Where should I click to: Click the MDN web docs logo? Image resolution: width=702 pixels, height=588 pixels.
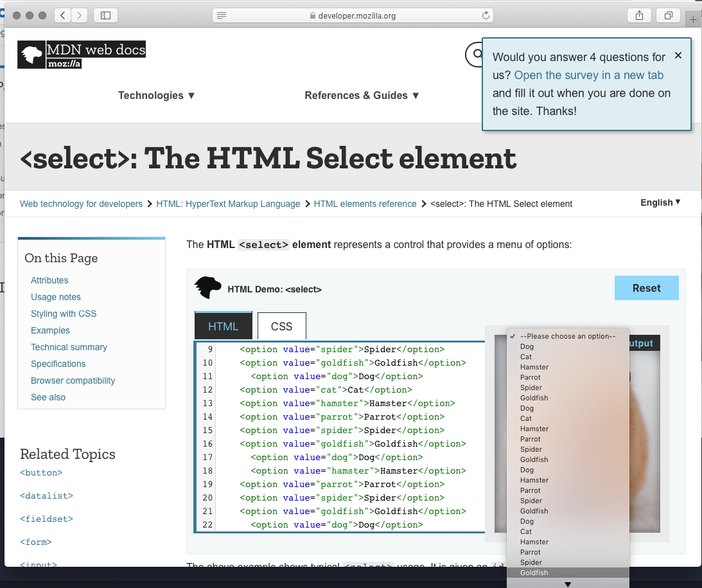coord(82,55)
